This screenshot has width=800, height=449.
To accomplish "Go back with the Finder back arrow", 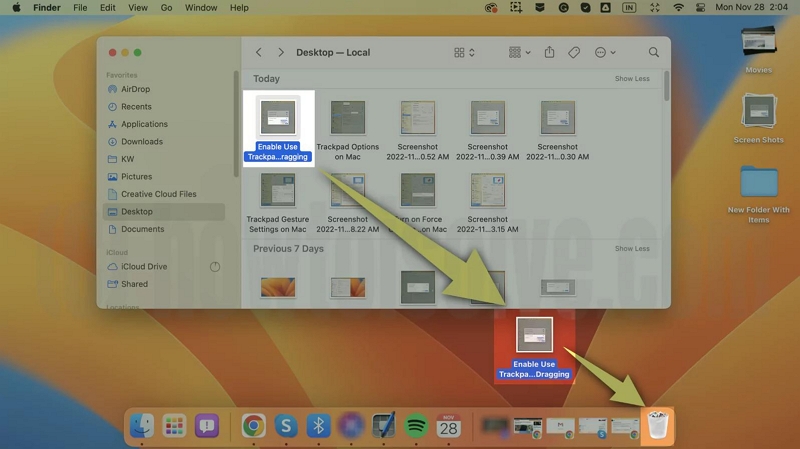I will [x=259, y=52].
